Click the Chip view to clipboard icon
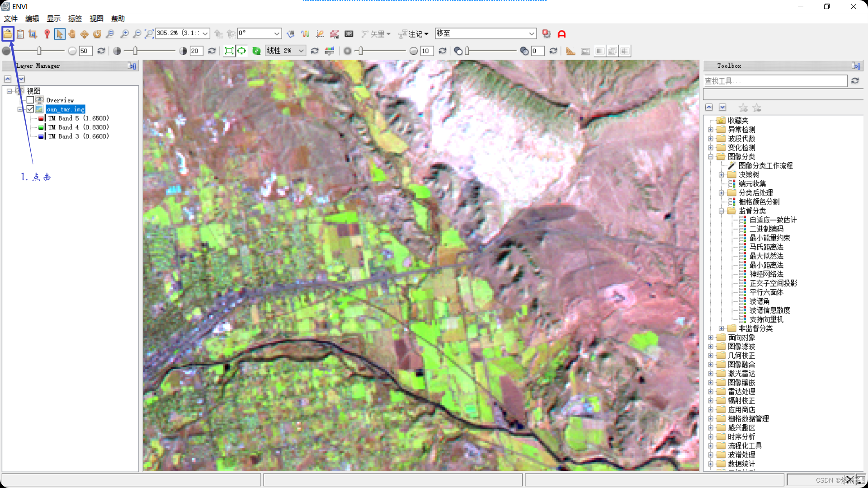The image size is (868, 488). click(x=20, y=34)
